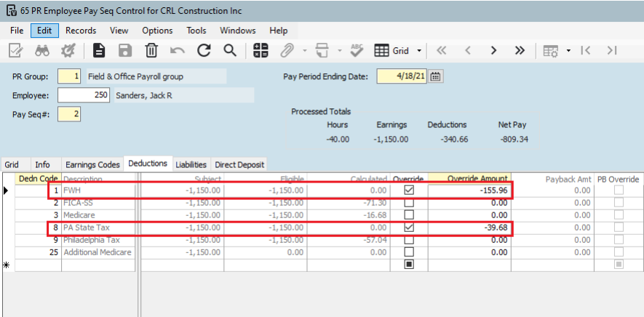Screen dimensions: 644x317
Task: Open the View menu
Action: [x=119, y=31]
